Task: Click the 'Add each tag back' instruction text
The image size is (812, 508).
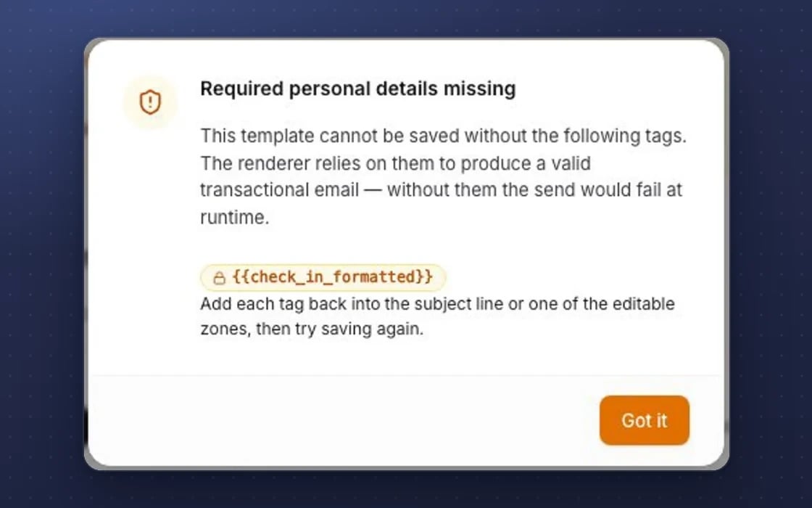Action: (438, 316)
